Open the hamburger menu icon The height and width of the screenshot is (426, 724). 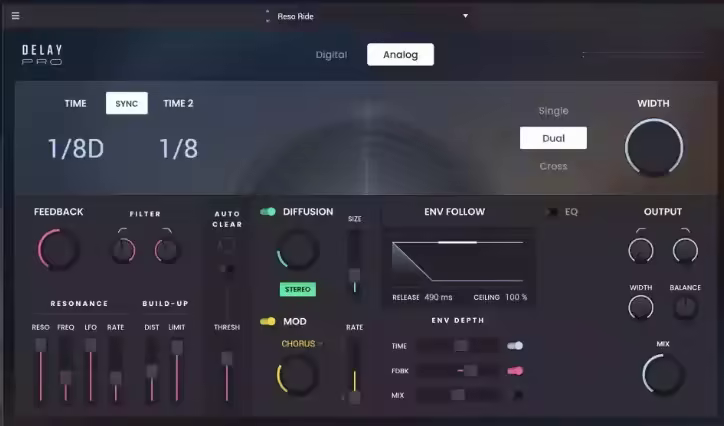(x=15, y=16)
